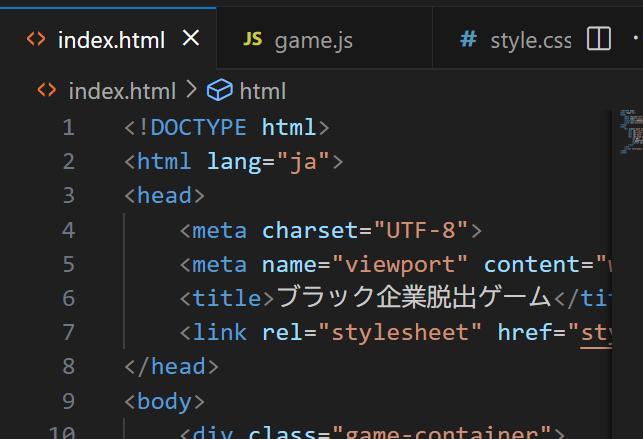Image resolution: width=643 pixels, height=439 pixels.
Task: Click the html symbol breadcrumb
Action: pyautogui.click(x=263, y=91)
